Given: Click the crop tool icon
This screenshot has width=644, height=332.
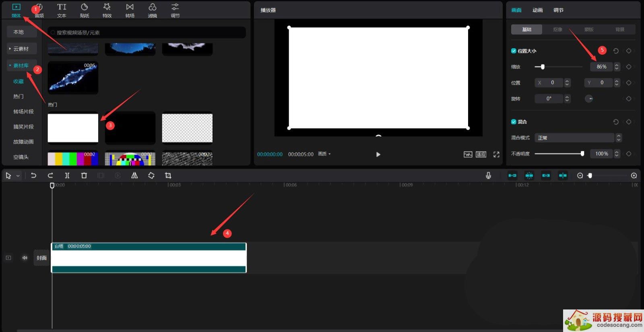Looking at the screenshot, I should tap(168, 175).
